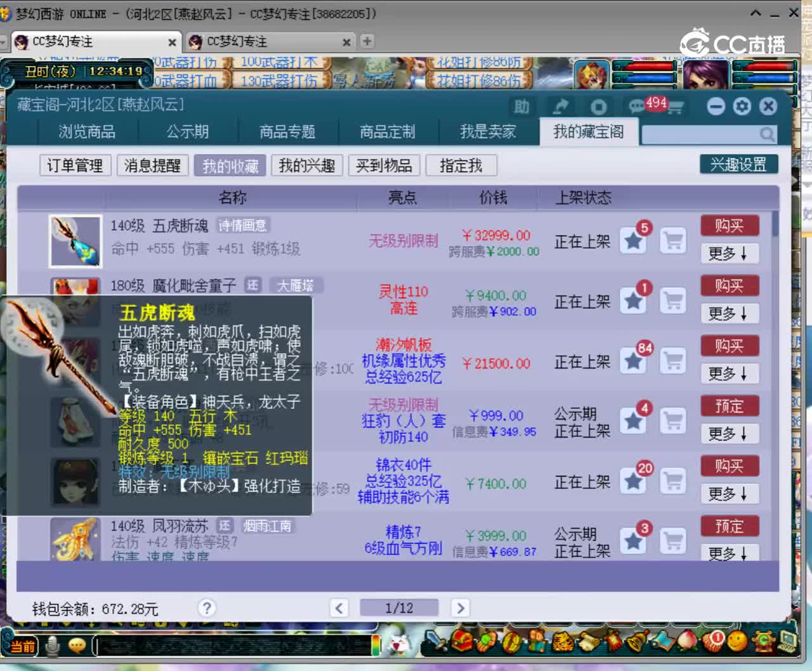Click the share arrow icon in header
Screen dimensions: 812x671
560,107
